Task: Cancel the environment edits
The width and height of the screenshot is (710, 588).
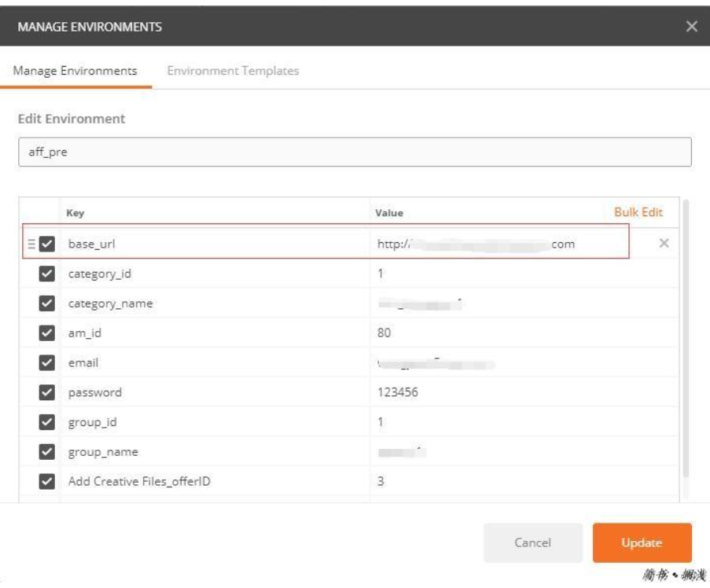Action: [532, 542]
